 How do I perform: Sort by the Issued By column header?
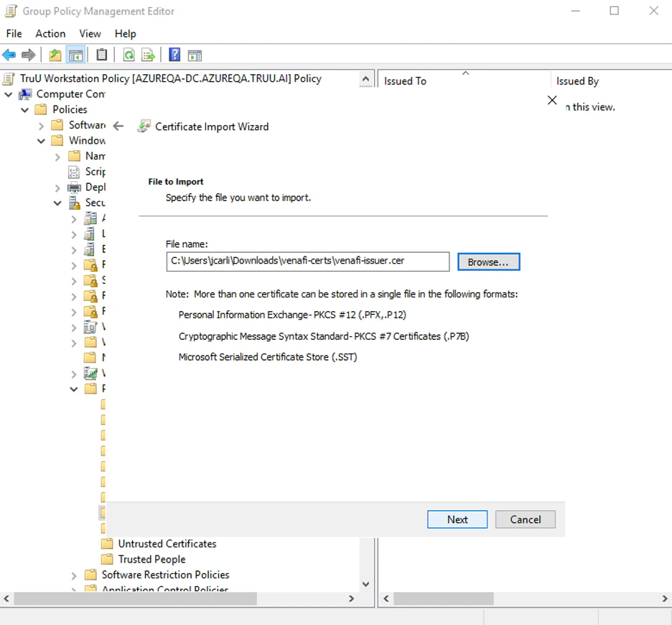pos(611,80)
